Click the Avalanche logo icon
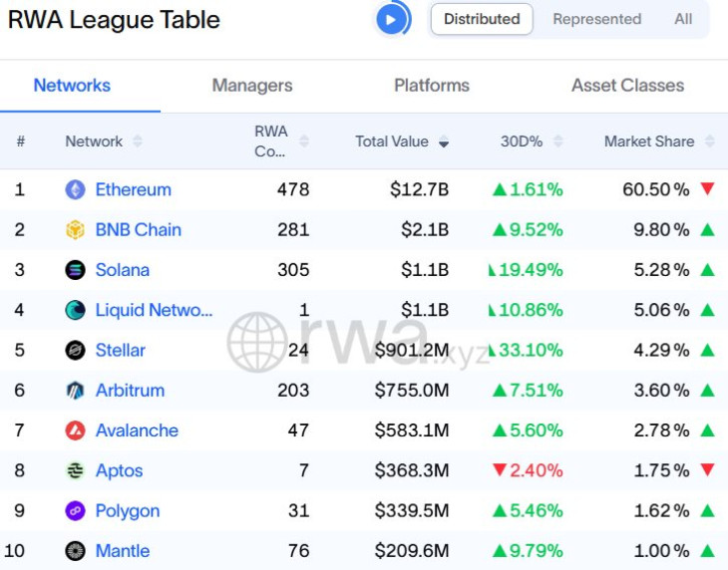This screenshot has height=570, width=728. coord(76,430)
